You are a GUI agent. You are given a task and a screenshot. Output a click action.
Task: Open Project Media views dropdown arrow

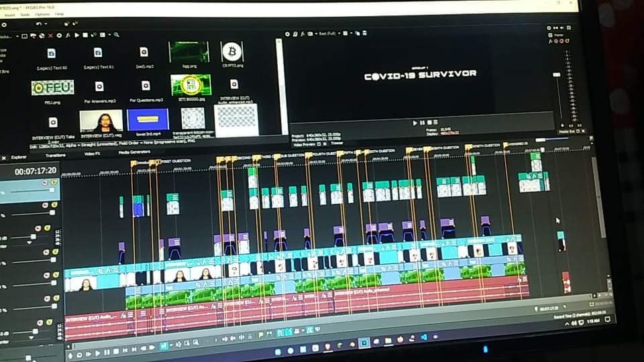click(x=109, y=35)
